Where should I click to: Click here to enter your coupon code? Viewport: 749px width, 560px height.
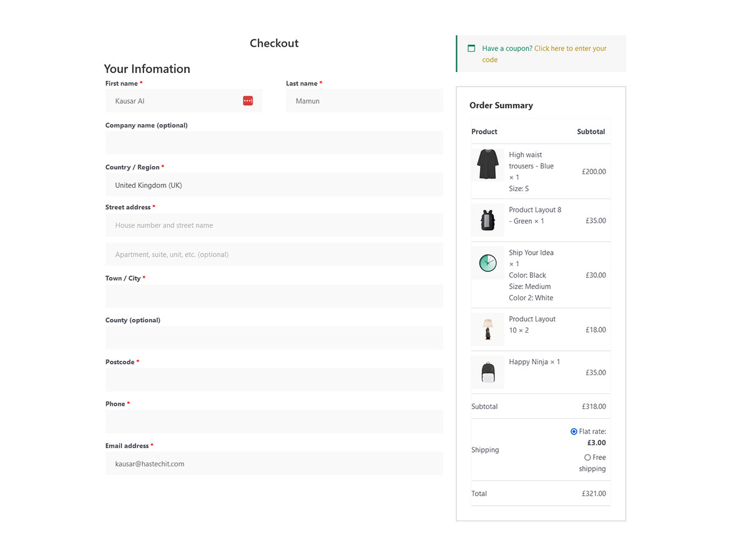click(544, 54)
